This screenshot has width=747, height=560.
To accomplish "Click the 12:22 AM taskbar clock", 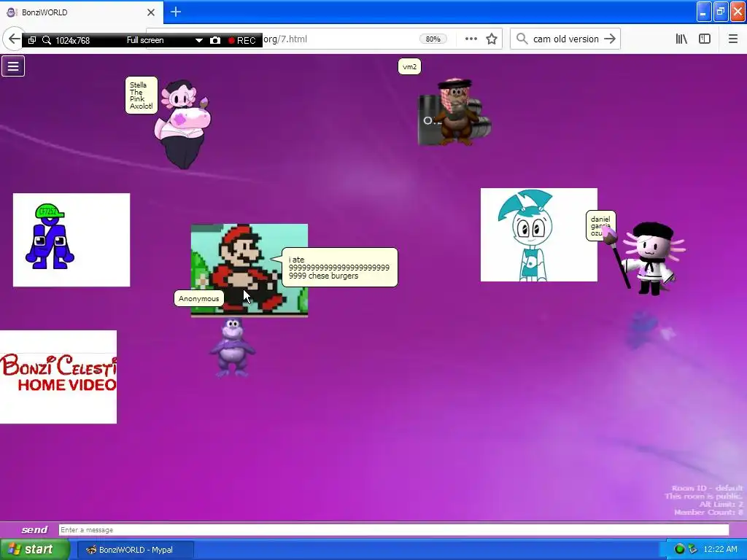I will pyautogui.click(x=720, y=550).
